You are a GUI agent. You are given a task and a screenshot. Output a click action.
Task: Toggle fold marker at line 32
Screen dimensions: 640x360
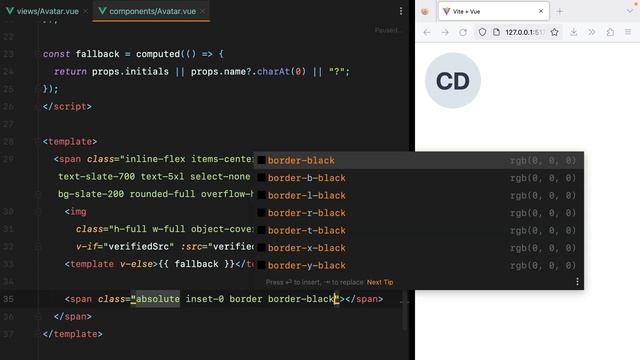coord(38,247)
